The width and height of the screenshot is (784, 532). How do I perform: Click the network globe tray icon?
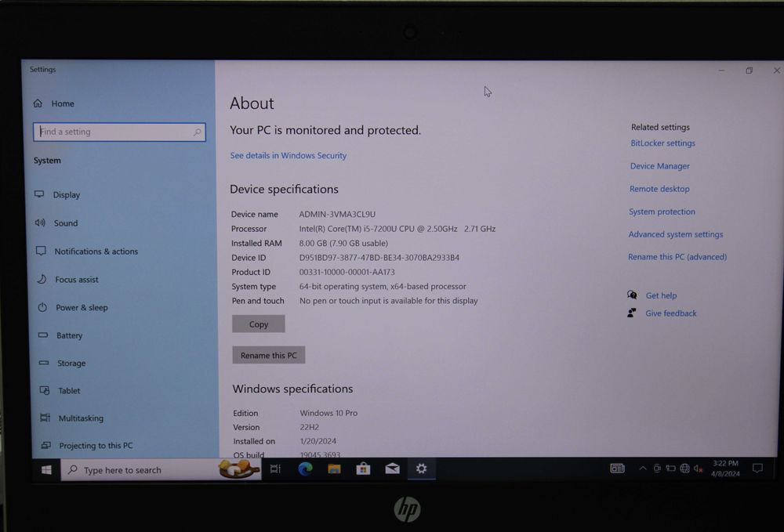tap(685, 468)
